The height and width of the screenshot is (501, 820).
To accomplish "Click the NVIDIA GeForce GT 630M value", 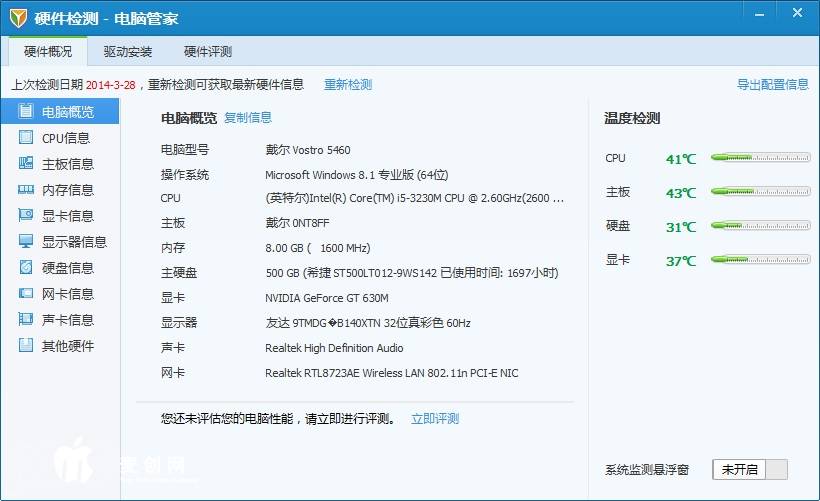I will (x=327, y=298).
